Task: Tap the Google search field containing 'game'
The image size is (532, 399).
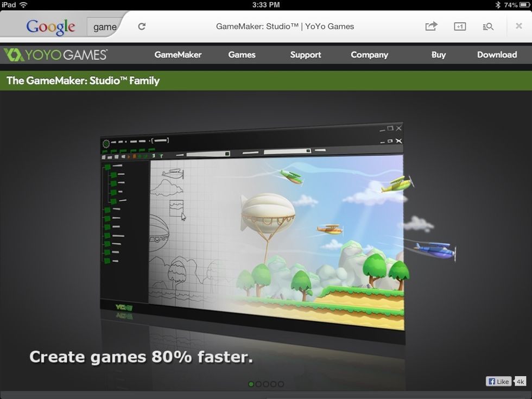Action: coord(104,27)
